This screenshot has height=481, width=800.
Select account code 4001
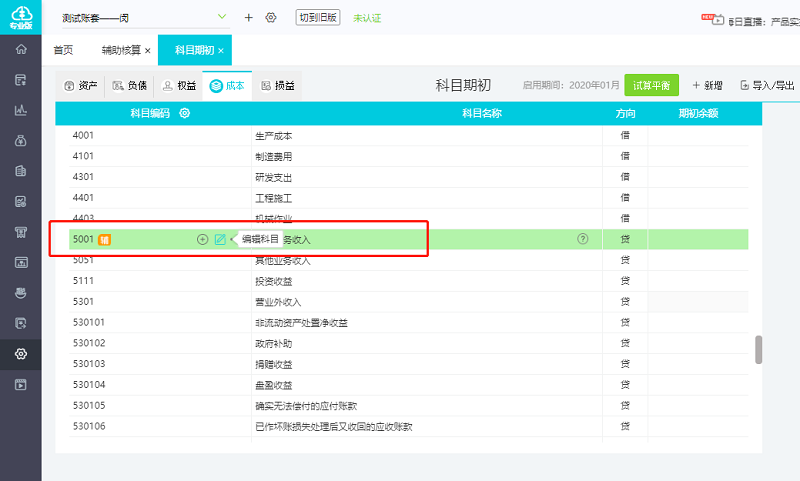(x=83, y=135)
